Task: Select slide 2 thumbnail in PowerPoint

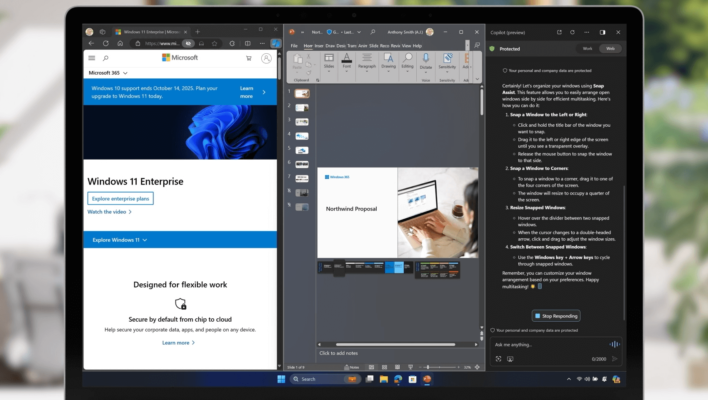Action: (x=302, y=108)
